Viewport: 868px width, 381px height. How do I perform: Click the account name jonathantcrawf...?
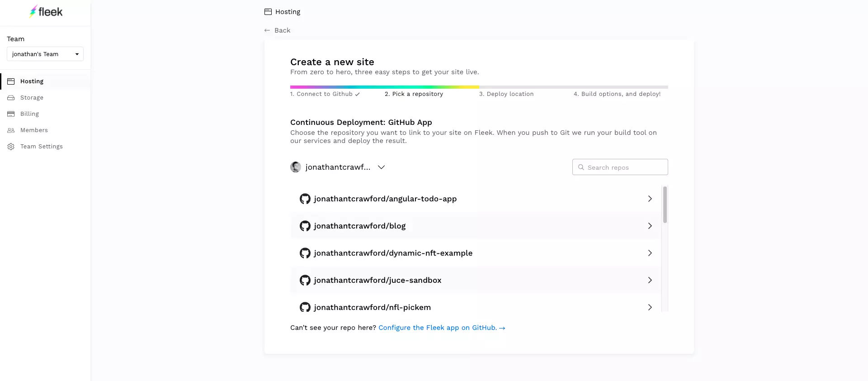[x=338, y=167]
